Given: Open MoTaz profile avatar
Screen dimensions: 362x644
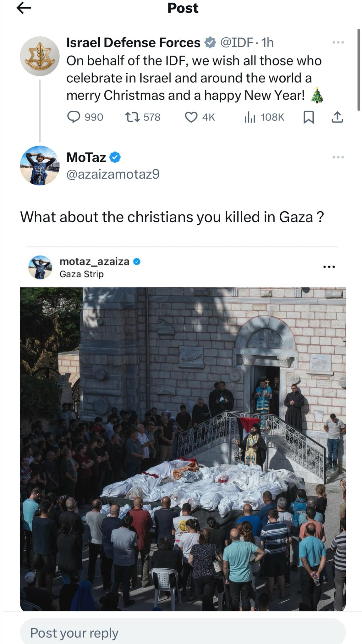Looking at the screenshot, I should (x=40, y=165).
